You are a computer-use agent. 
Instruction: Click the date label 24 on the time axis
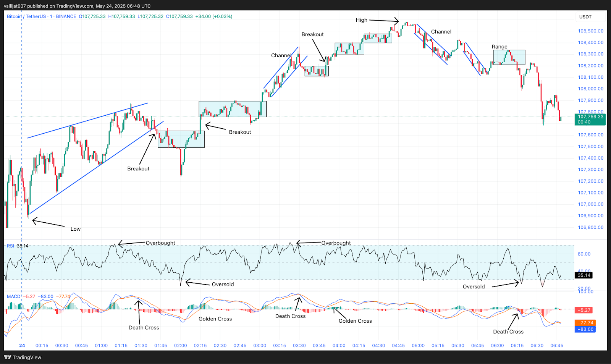pos(22,345)
